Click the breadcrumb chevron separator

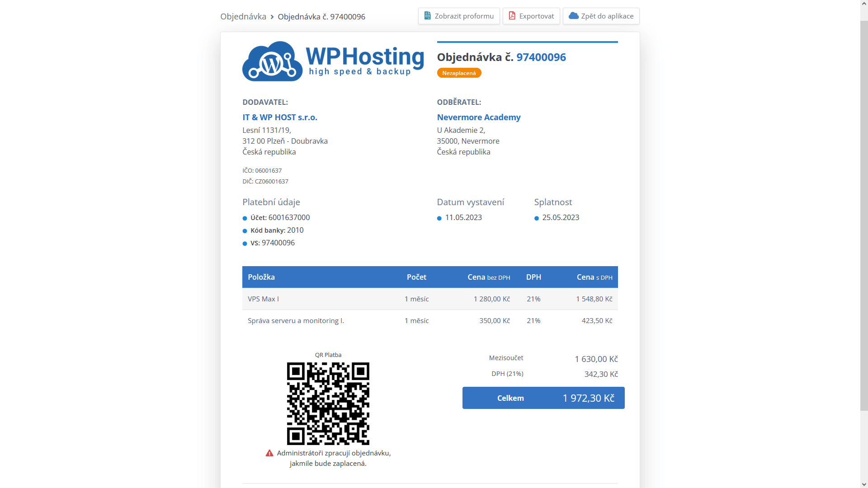[x=272, y=17]
